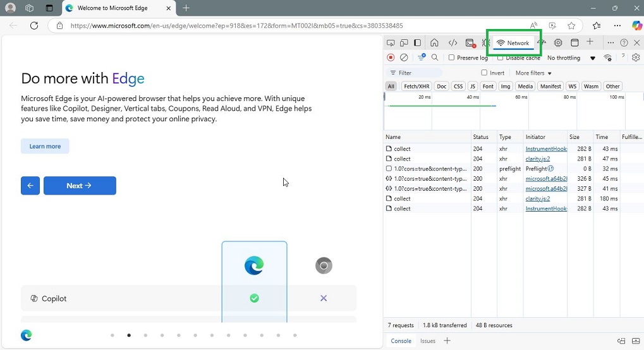The width and height of the screenshot is (644, 350).
Task: Enable Preserve log checkbox
Action: pos(451,57)
